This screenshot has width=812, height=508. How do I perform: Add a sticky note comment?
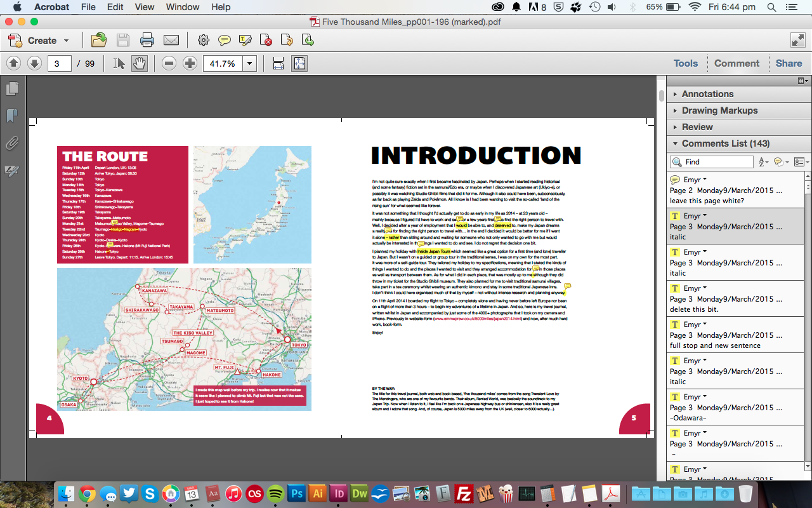click(224, 41)
